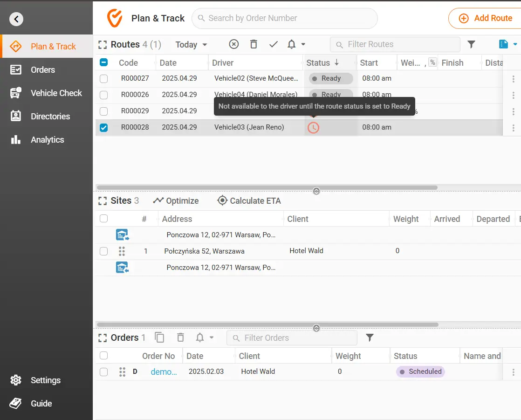Screen dimensions: 521x420
Task: Uncheck the R000028 route checkbox
Action: pos(103,127)
